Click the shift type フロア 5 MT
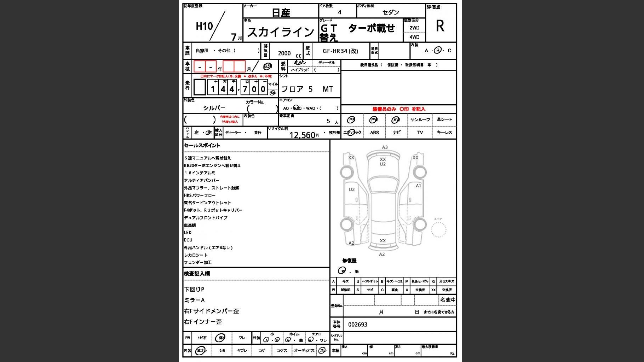This screenshot has width=644, height=362. coord(307,89)
